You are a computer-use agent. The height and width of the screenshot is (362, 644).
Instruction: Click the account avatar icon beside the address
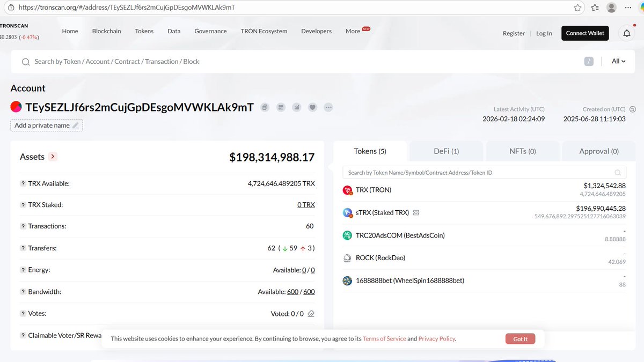tap(16, 107)
